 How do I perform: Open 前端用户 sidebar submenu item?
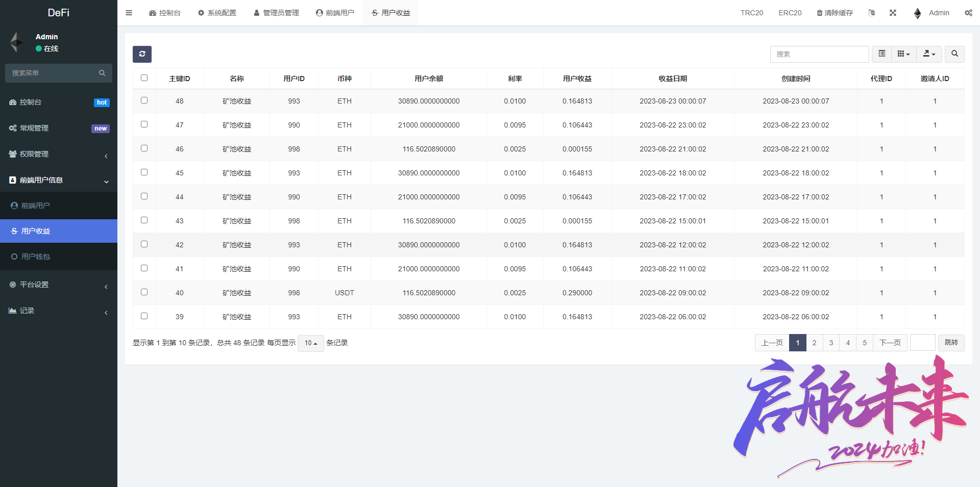(59, 206)
